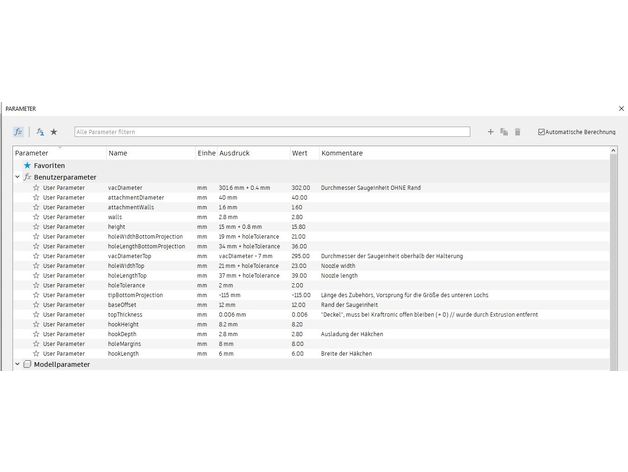Click the copy parameter icon
628x472 pixels.
click(504, 131)
